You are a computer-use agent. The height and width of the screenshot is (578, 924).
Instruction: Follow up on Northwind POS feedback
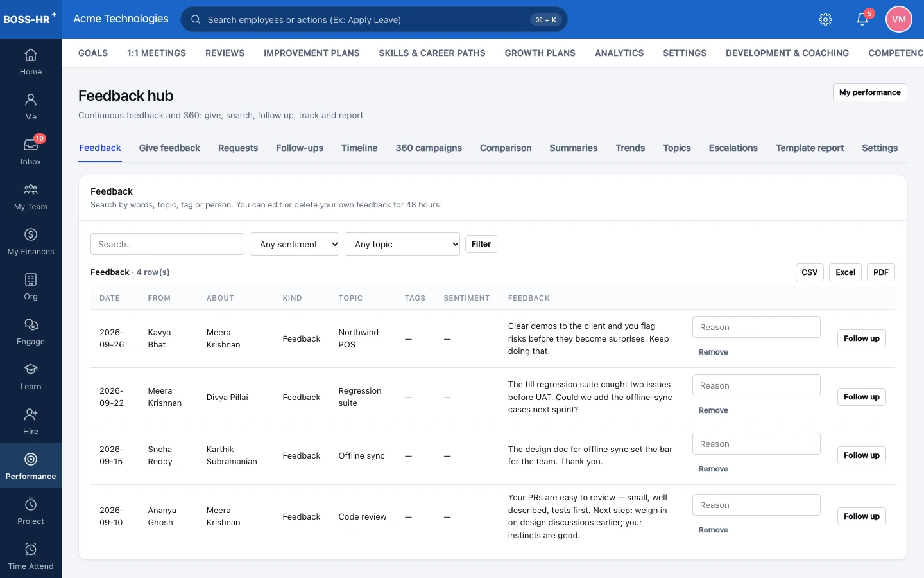tap(861, 338)
